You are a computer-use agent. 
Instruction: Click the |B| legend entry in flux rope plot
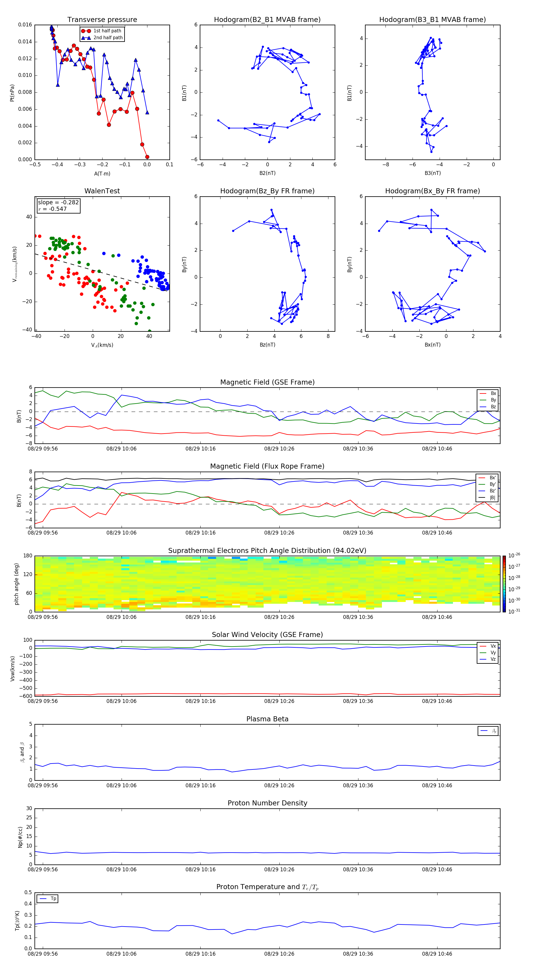coord(487,498)
